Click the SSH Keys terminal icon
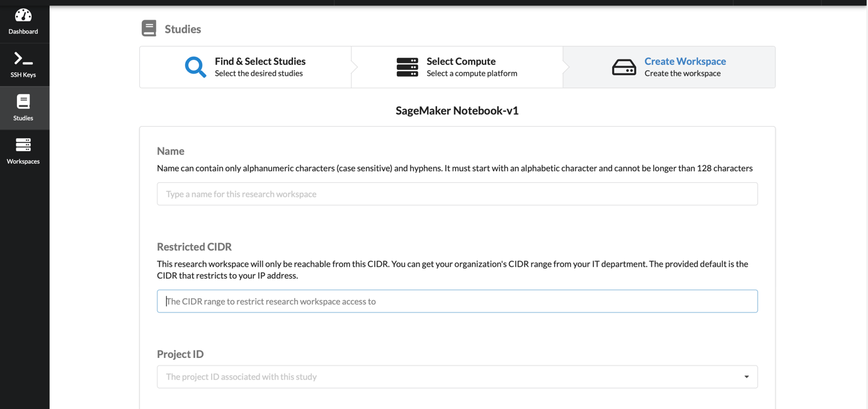Viewport: 868px width, 409px height. pyautogui.click(x=23, y=59)
